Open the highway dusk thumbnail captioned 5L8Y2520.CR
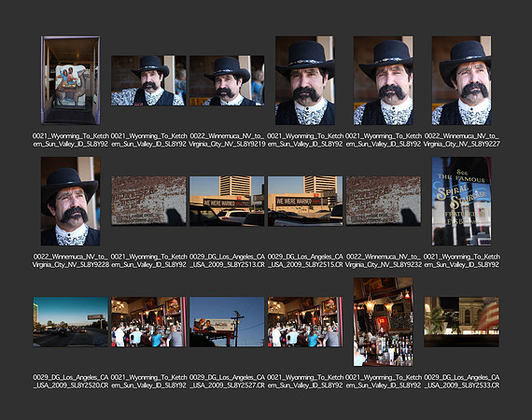Viewport: 532px width, 420px height. (71, 322)
